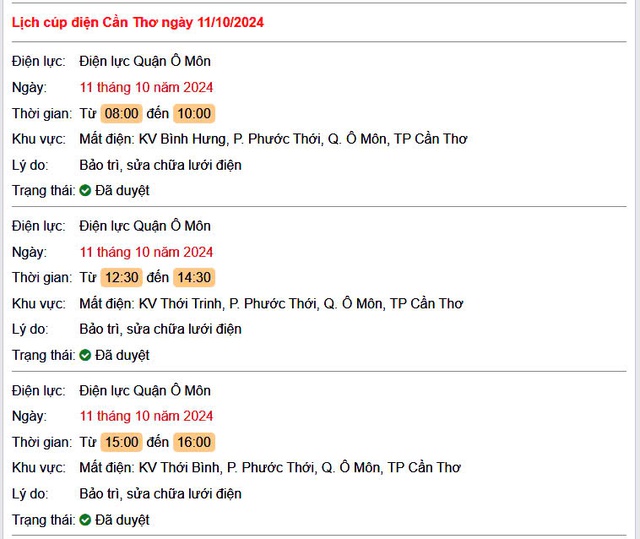Screen dimensions: 640x539
Task: Select the 16:00 end time badge
Action: coord(194,442)
